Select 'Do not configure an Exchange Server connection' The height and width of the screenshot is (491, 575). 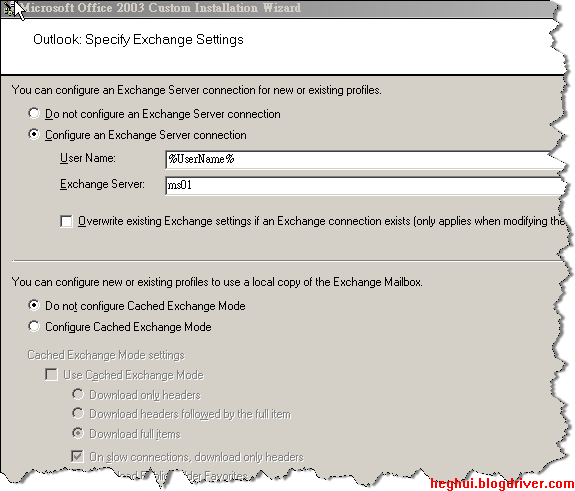coord(34,113)
